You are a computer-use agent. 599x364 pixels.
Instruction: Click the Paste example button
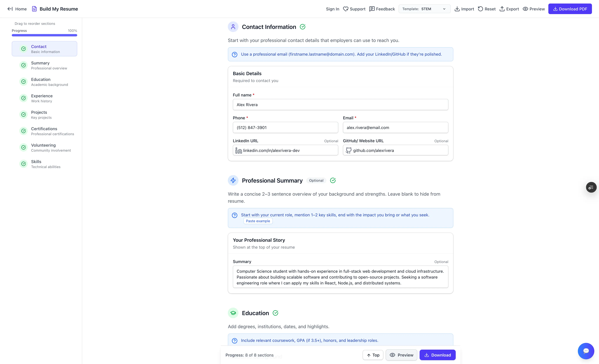click(x=258, y=221)
